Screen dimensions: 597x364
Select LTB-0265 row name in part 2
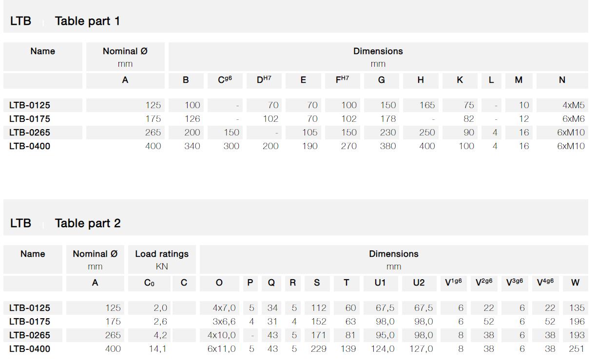point(30,335)
